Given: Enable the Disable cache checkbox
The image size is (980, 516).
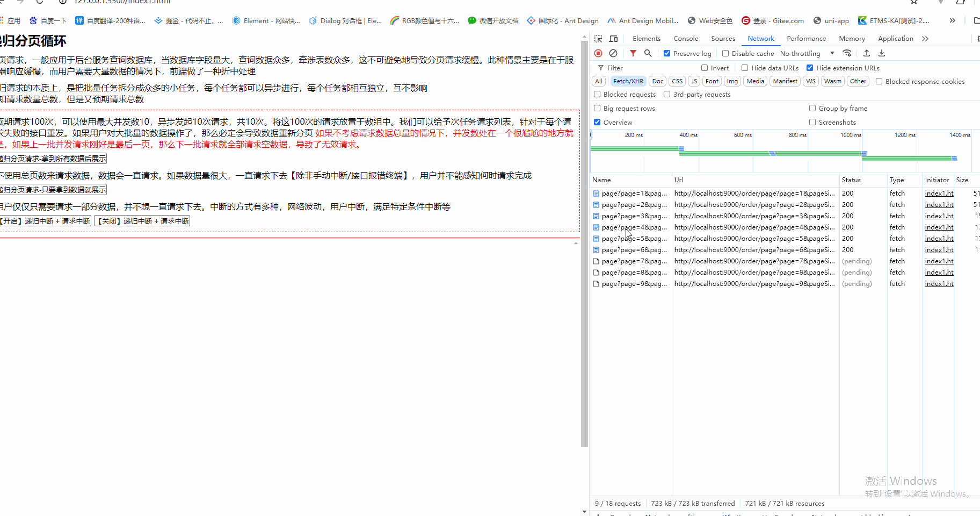Looking at the screenshot, I should [x=725, y=53].
